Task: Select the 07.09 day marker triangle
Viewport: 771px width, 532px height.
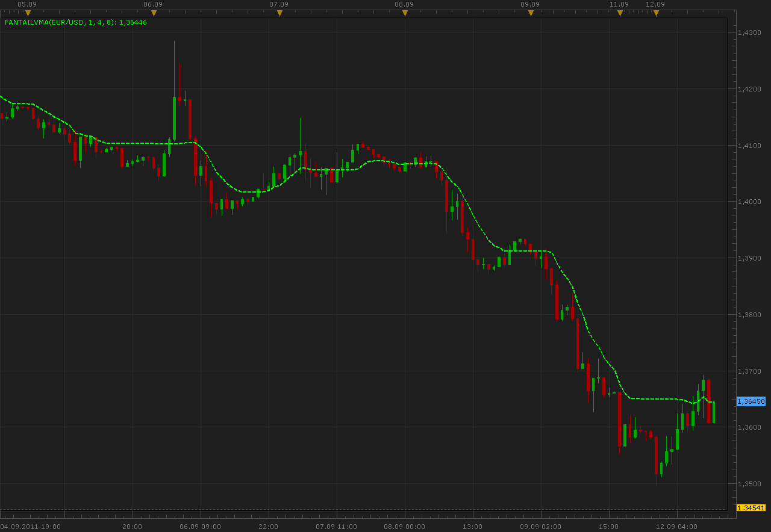Action: point(279,13)
